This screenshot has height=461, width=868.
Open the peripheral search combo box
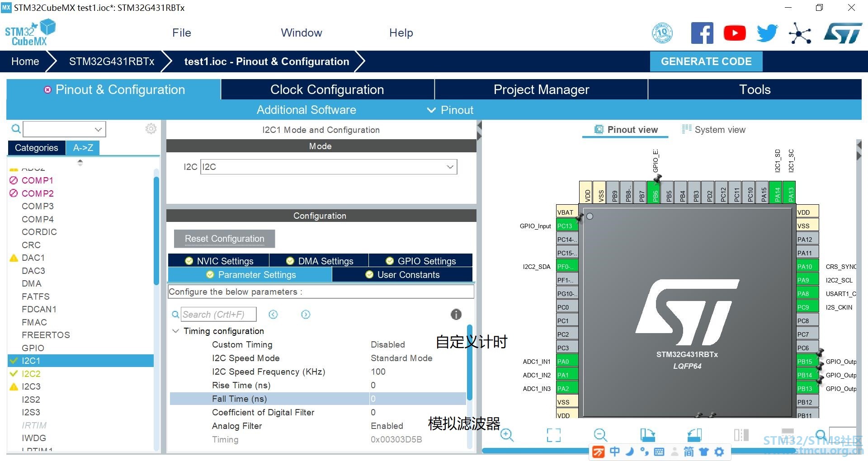click(x=65, y=129)
